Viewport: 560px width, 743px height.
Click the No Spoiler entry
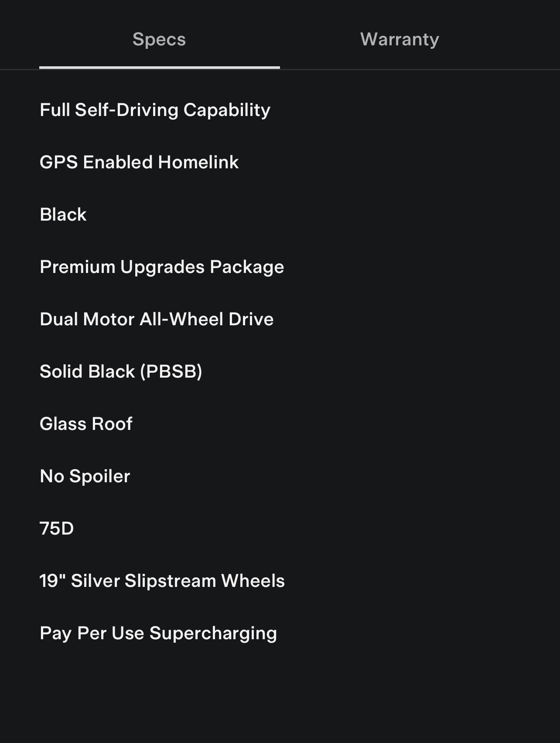[x=85, y=476]
